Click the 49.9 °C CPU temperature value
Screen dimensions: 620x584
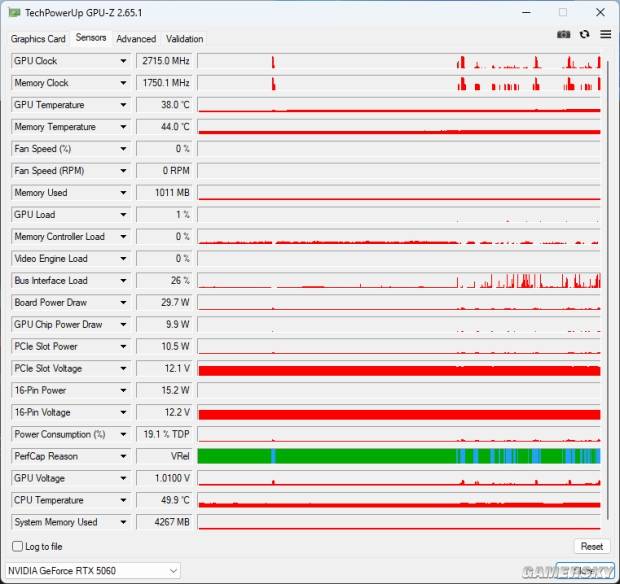pyautogui.click(x=164, y=500)
